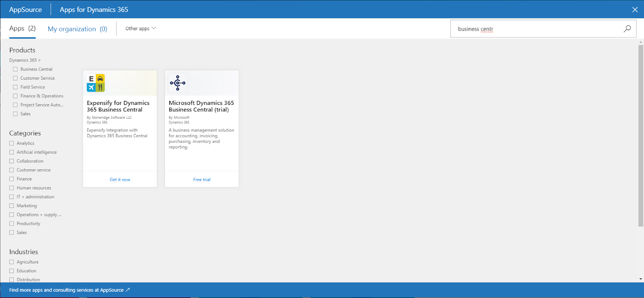Click Get it now for Expensify

tap(120, 180)
